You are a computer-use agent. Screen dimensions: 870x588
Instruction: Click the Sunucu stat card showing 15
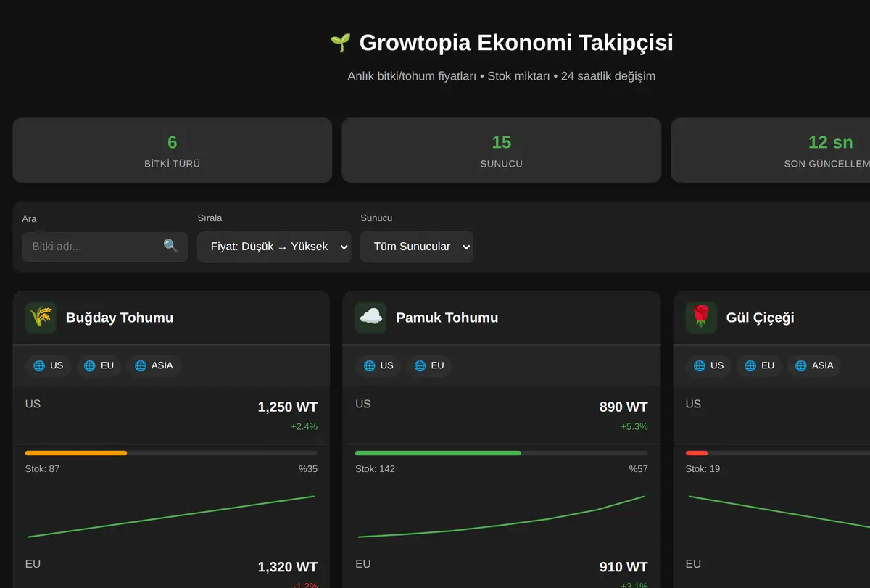(x=502, y=150)
